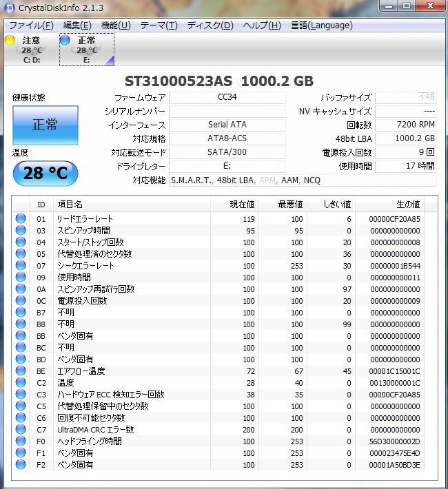Select the リードエラーレート row name
This screenshot has height=489, width=448.
[x=85, y=219]
